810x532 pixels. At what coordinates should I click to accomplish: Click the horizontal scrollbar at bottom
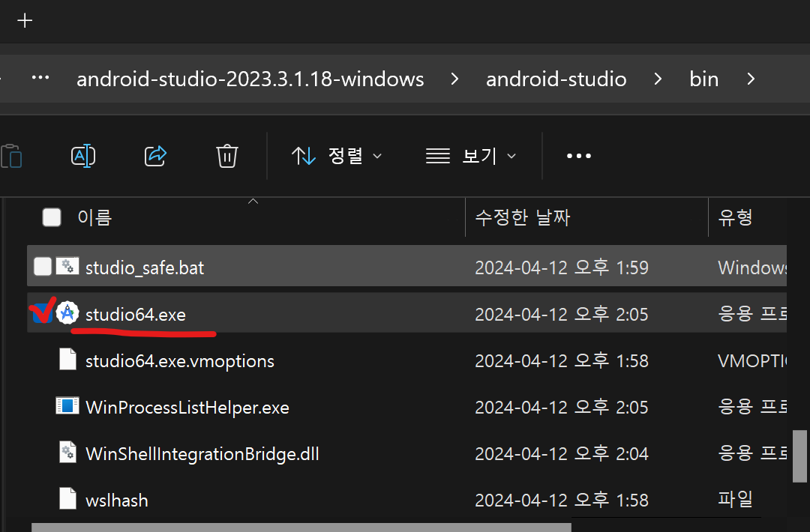(x=301, y=528)
